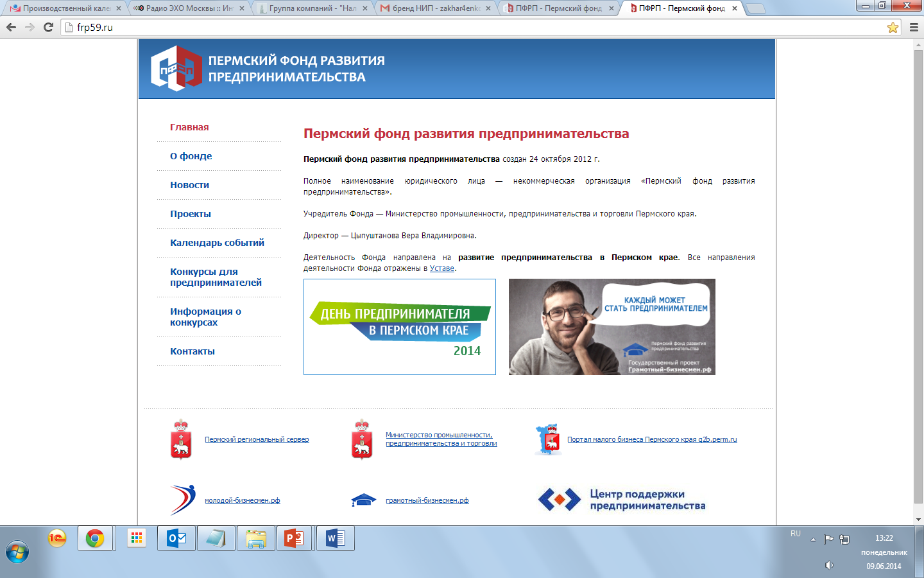This screenshot has width=924, height=578.
Task: Click the graduation cap icon for грамотный-бизнесмен.рф
Action: [363, 500]
